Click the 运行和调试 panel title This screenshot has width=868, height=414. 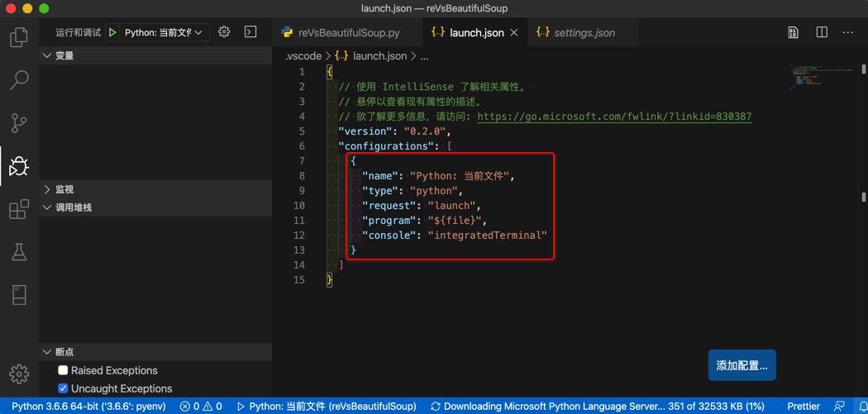click(x=78, y=33)
